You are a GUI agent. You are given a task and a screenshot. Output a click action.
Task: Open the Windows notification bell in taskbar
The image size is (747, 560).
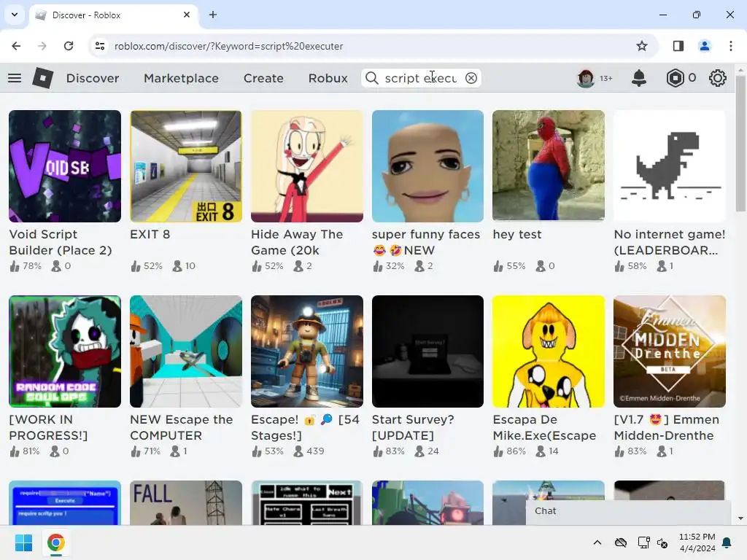pyautogui.click(x=727, y=542)
